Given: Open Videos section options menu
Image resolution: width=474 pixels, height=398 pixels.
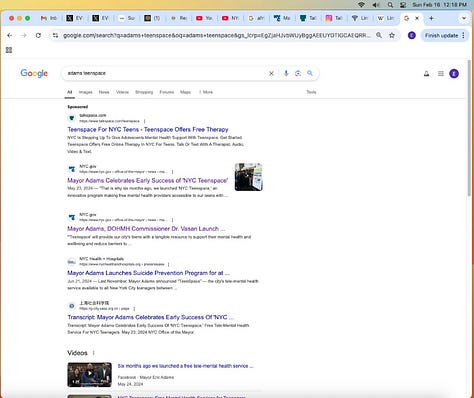Looking at the screenshot, I should tap(94, 353).
